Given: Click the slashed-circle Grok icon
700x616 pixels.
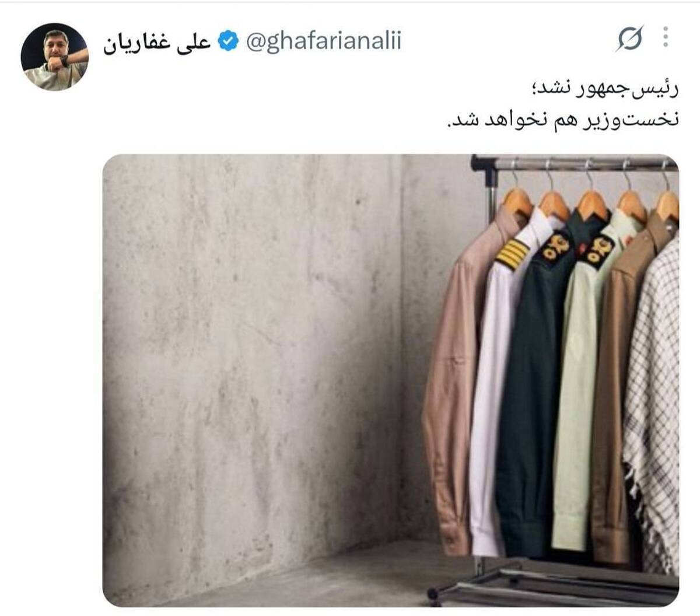Looking at the screenshot, I should click(x=629, y=38).
